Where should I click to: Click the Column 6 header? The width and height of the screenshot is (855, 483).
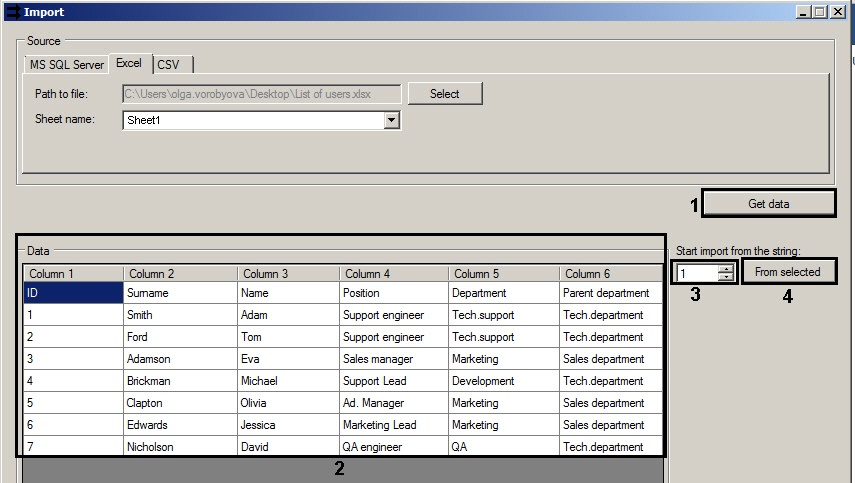click(x=610, y=274)
